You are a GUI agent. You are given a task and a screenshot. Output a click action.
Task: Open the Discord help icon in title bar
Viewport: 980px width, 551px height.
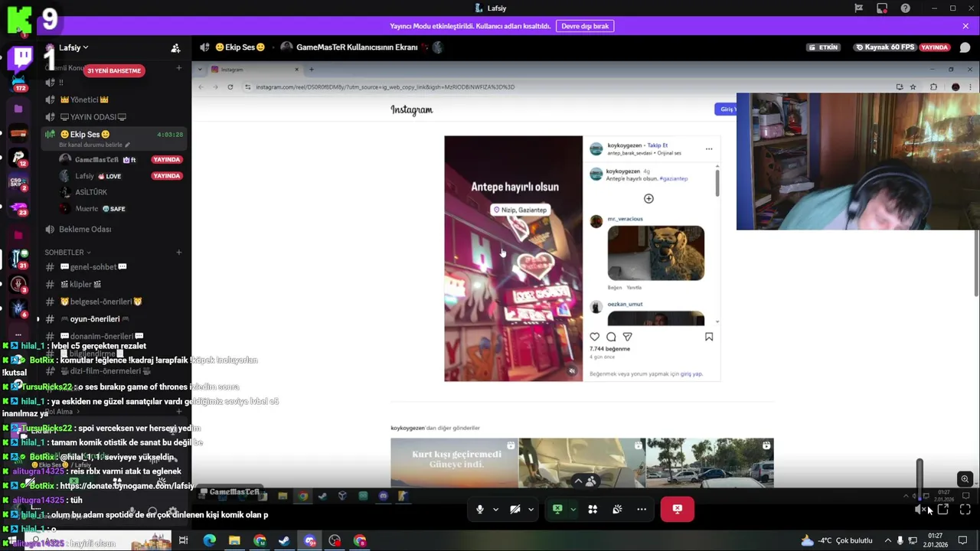point(906,8)
